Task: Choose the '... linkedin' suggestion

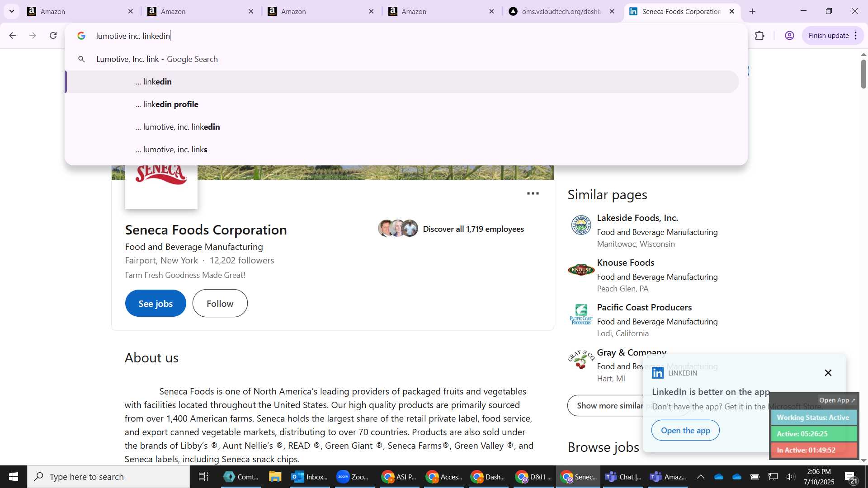Action: (401, 82)
